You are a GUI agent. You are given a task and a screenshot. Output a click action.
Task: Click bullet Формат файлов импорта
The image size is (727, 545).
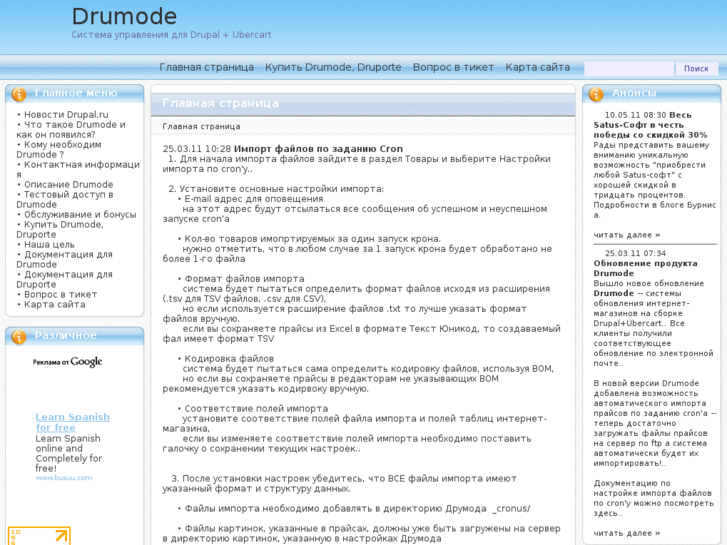click(244, 279)
